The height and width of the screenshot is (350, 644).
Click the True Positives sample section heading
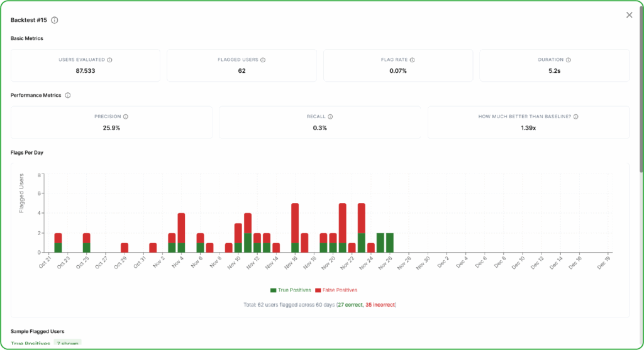[x=30, y=344]
